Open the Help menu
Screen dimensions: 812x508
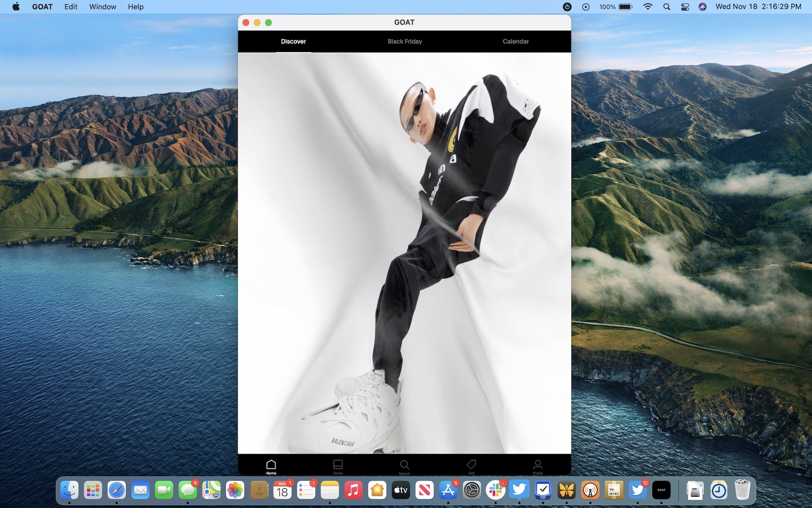coord(136,7)
